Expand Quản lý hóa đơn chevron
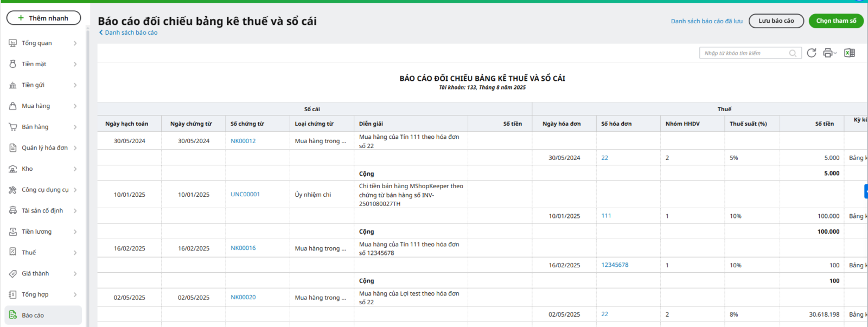 pos(75,148)
